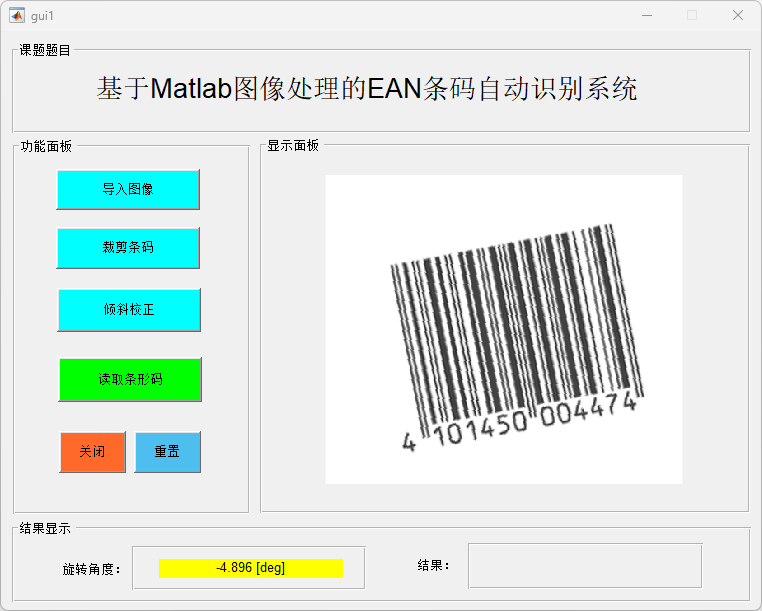Click the 结果显示 panel header
762x611 pixels.
pos(45,529)
